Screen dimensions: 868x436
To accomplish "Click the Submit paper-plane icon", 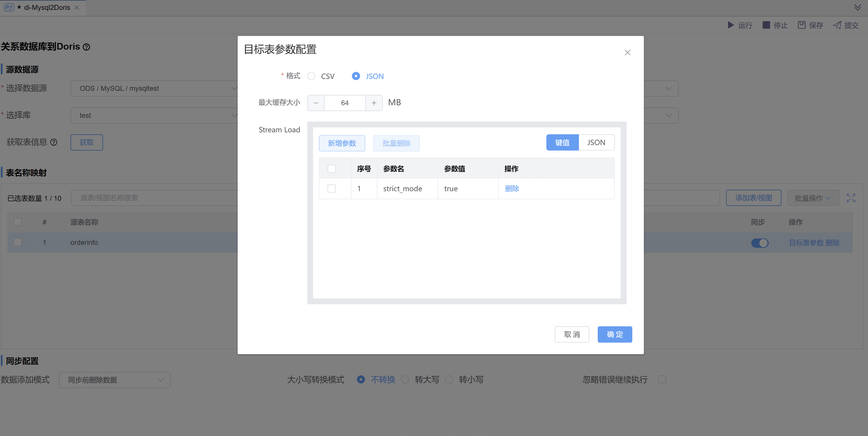I will (837, 25).
